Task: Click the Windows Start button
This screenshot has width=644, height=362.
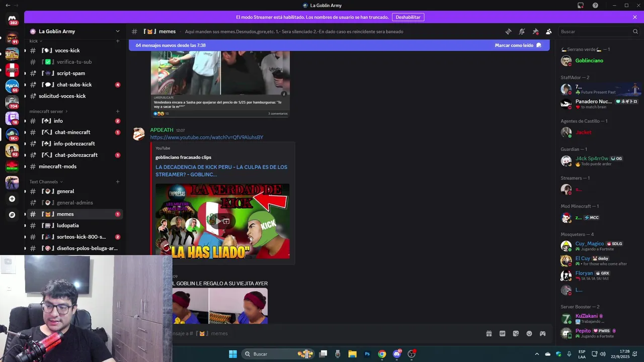Action: tap(233, 354)
